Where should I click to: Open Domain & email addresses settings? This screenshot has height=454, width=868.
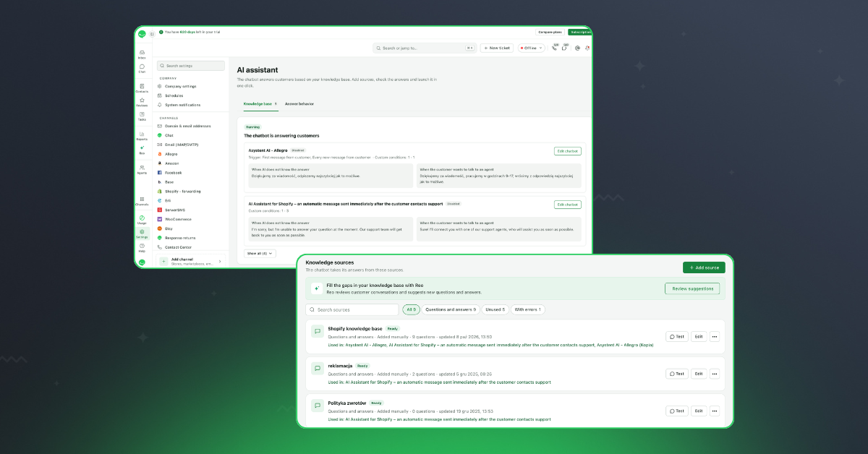point(187,126)
